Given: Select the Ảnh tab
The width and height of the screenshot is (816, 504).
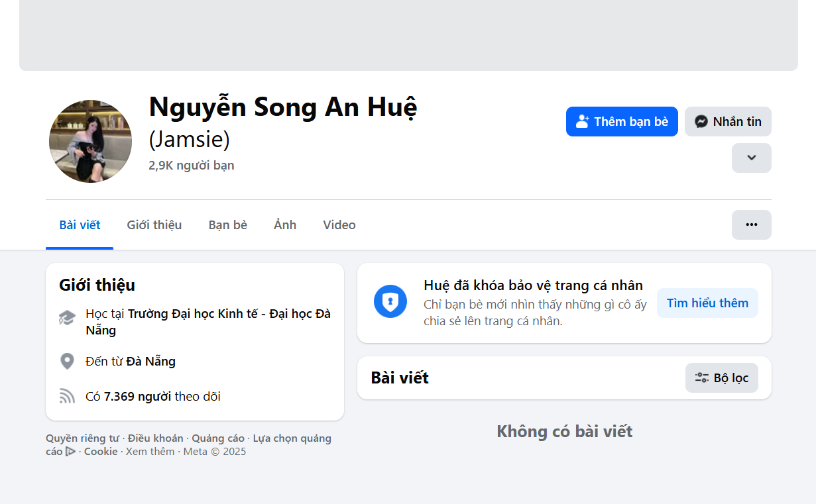Looking at the screenshot, I should tap(285, 225).
